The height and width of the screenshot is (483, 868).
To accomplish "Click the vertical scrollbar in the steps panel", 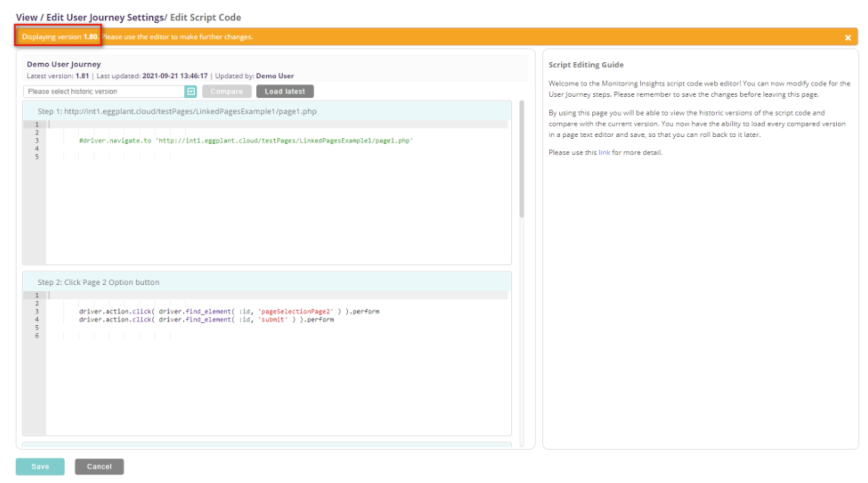I will (x=522, y=158).
